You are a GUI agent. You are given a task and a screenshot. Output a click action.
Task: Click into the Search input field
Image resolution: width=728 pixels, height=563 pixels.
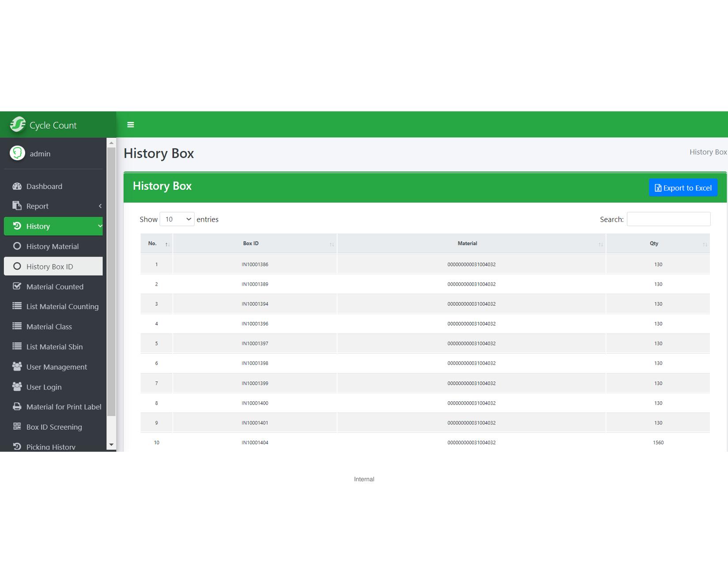(668, 219)
